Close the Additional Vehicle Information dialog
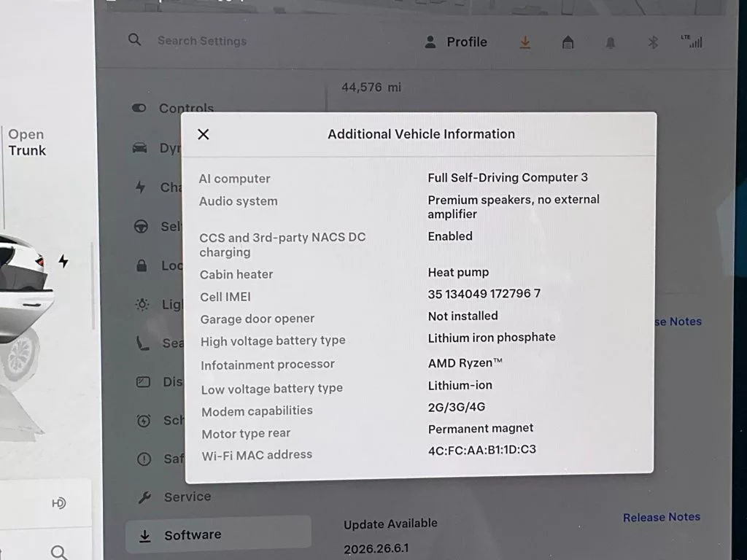 [x=204, y=134]
